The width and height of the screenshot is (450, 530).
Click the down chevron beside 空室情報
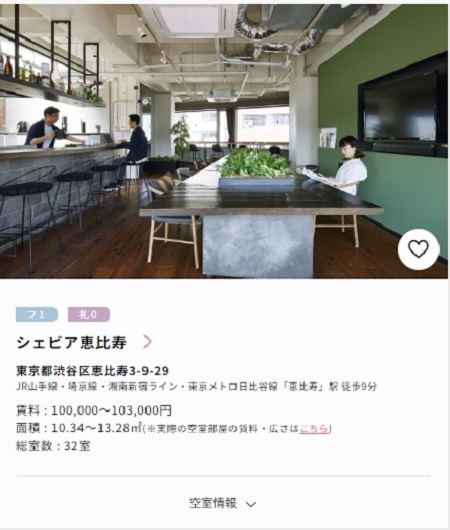[251, 504]
